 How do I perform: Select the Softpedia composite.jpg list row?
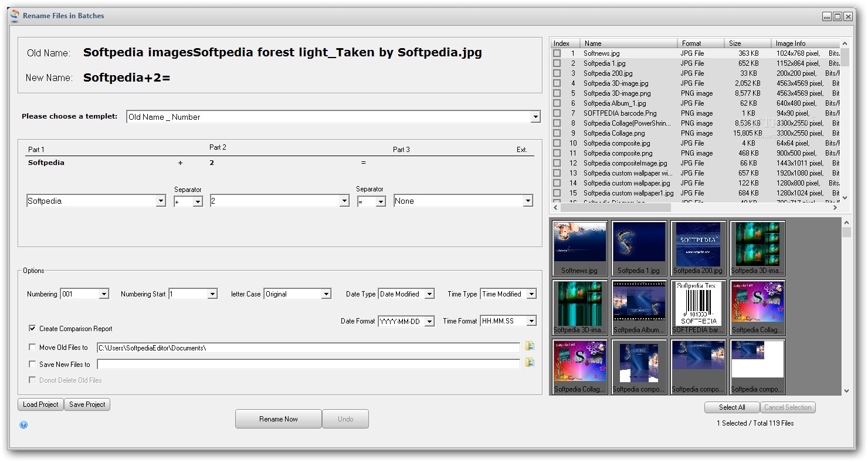696,143
